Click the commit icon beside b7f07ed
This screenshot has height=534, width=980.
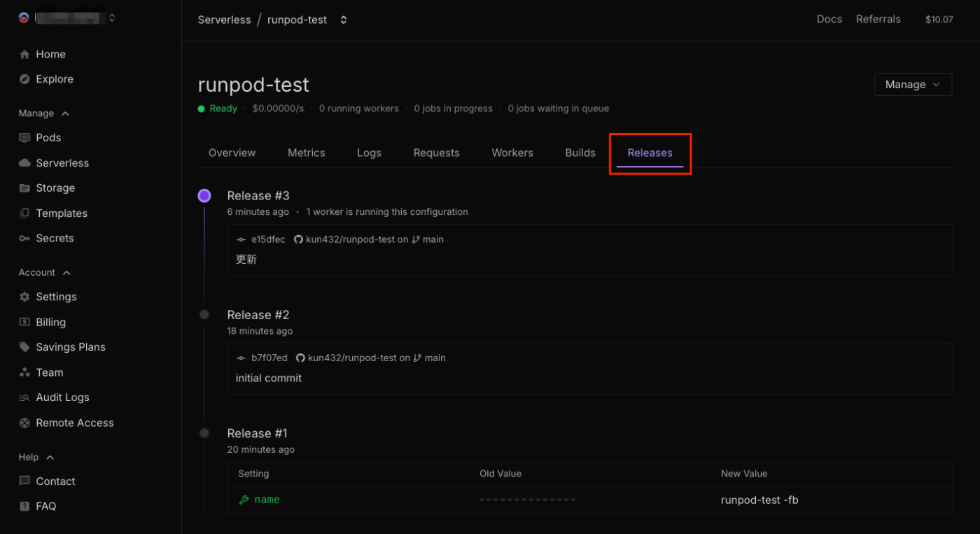[x=241, y=358]
